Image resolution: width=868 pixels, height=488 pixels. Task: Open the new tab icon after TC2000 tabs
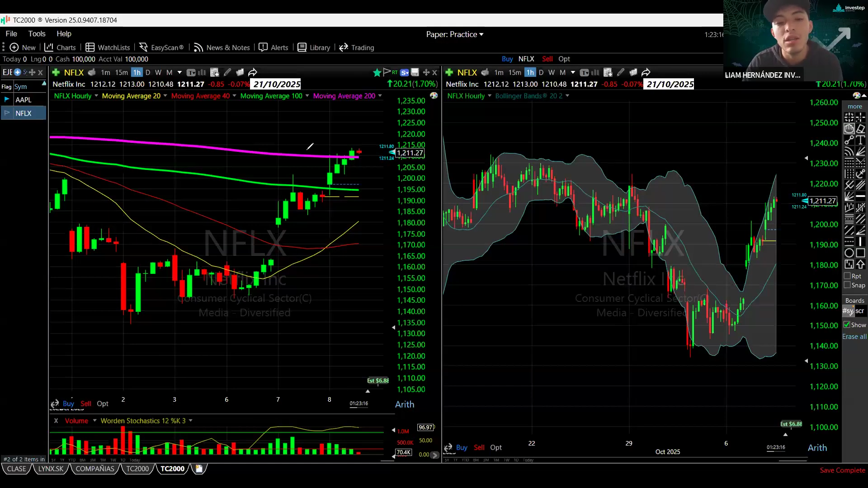(x=199, y=469)
